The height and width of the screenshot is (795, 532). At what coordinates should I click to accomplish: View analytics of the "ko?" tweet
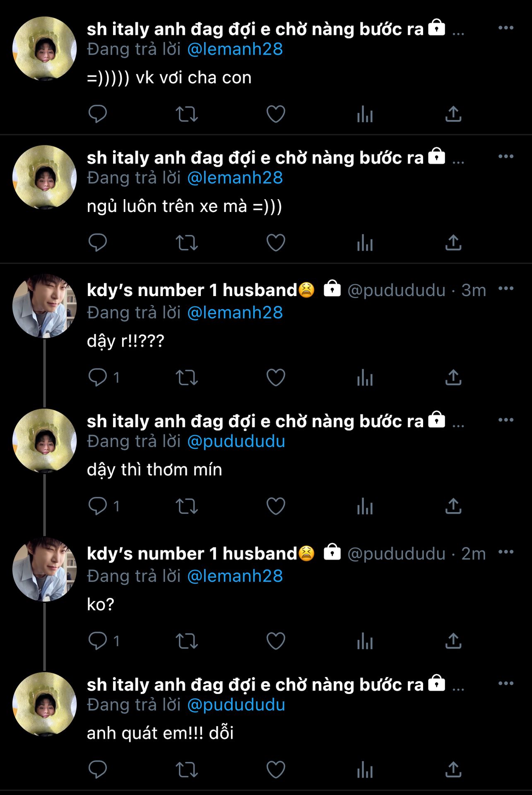[x=365, y=641]
